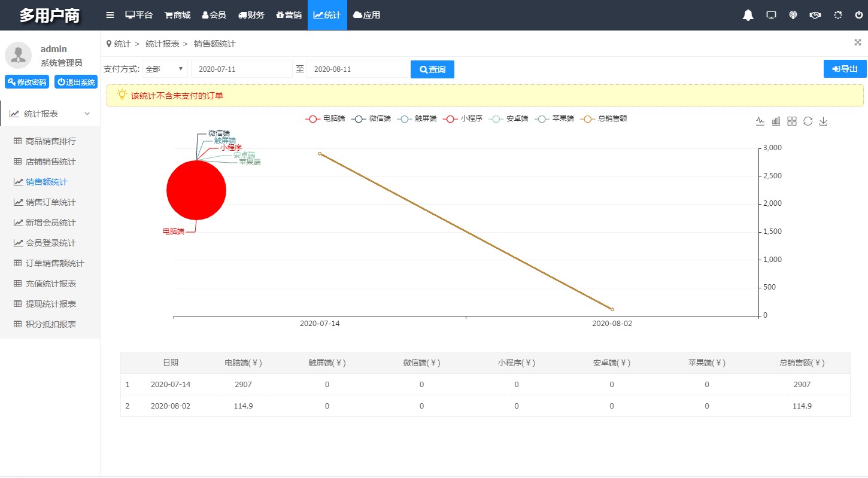The height and width of the screenshot is (478, 868).
Task: Toggle 安卓端 legend series
Action: (508, 118)
